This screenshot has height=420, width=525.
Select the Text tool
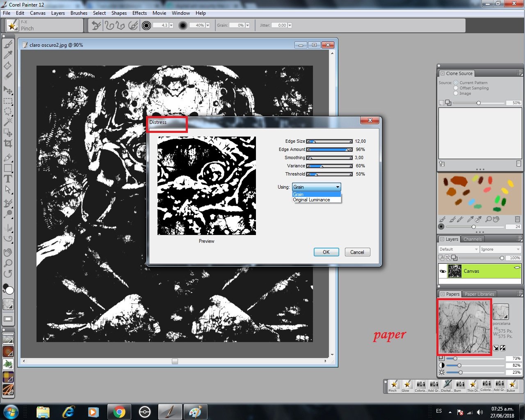click(x=8, y=179)
